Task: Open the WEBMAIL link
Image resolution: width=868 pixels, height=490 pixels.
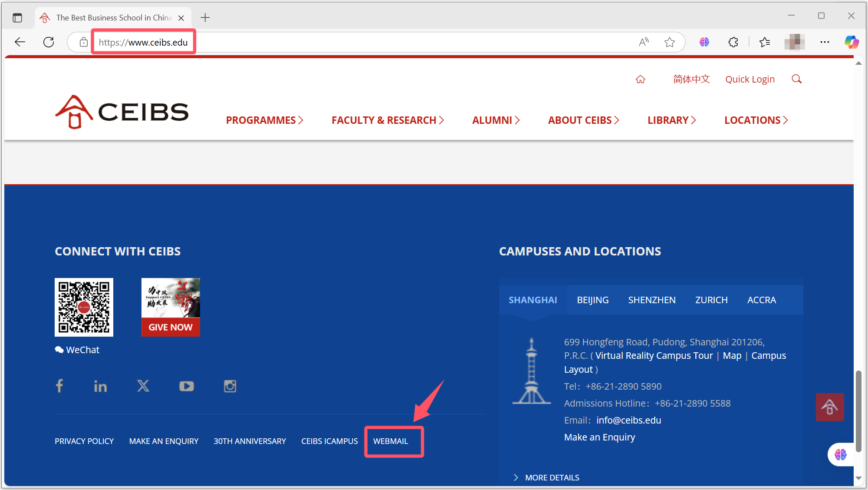Action: click(x=391, y=441)
